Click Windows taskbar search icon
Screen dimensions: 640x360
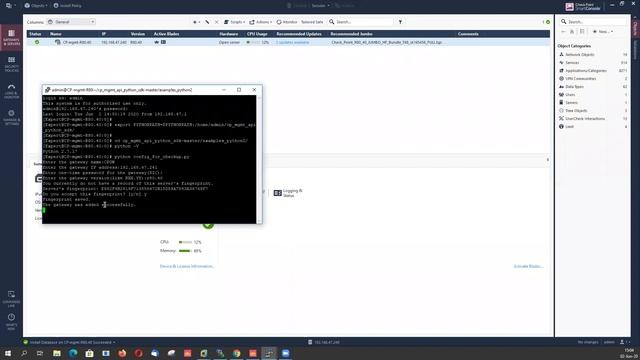pyautogui.click(x=24, y=353)
